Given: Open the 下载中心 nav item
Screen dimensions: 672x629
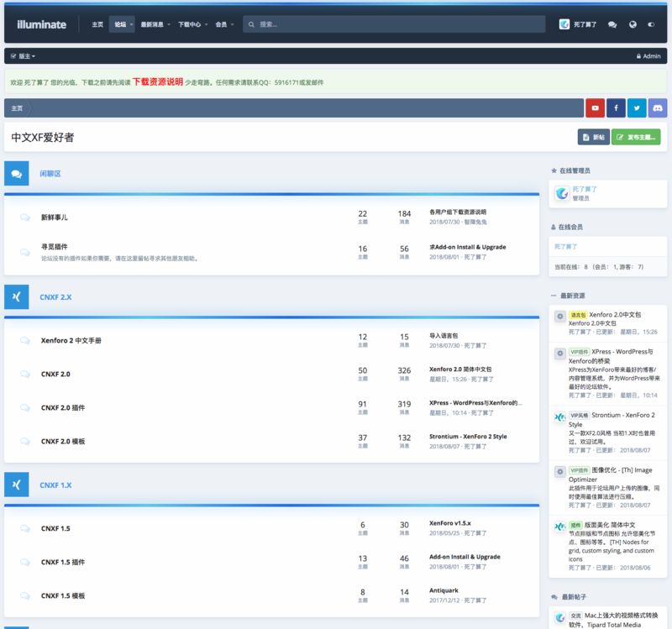Looking at the screenshot, I should click(190, 24).
